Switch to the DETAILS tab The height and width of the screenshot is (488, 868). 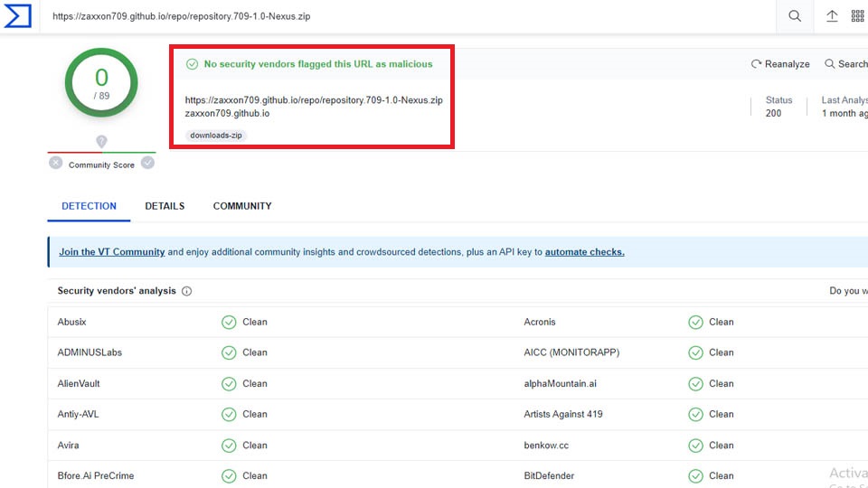pos(165,206)
